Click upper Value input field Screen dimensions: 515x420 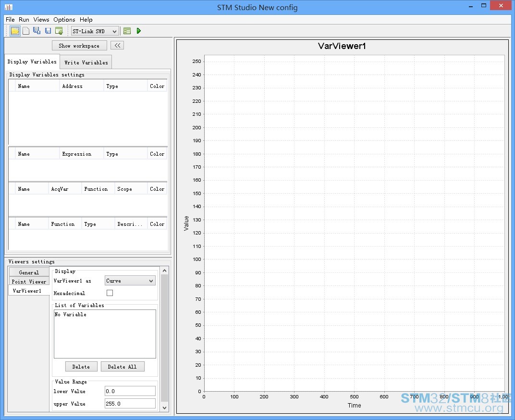[x=130, y=404]
